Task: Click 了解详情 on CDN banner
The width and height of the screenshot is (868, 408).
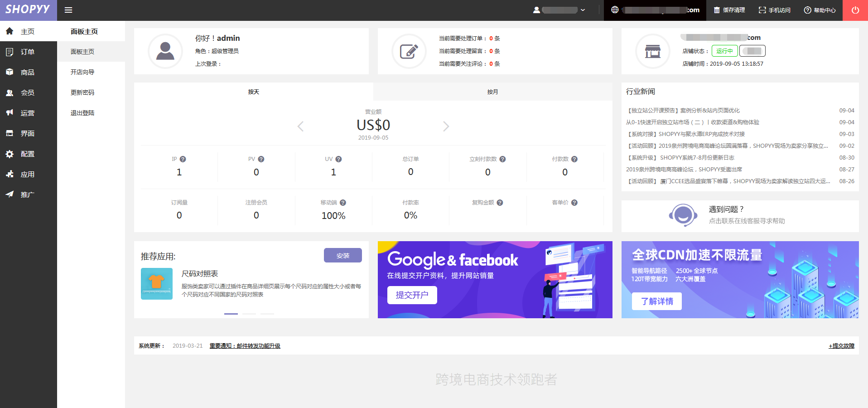Action: (x=657, y=301)
